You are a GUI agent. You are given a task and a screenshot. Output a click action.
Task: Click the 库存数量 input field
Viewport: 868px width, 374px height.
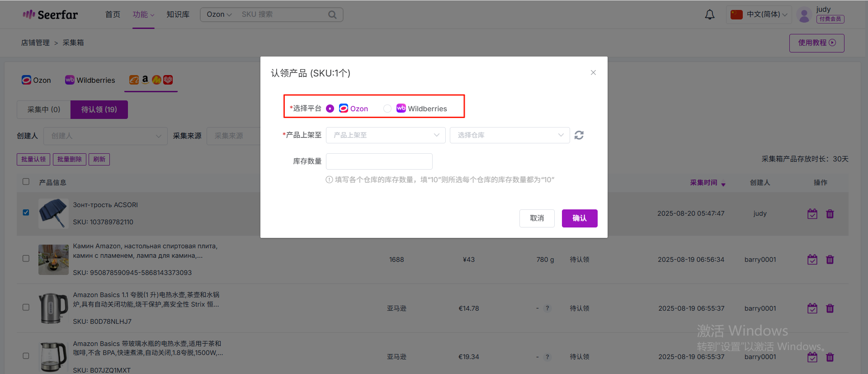[x=379, y=161]
